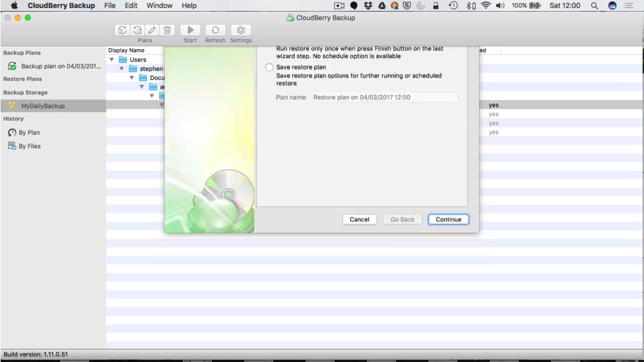The height and width of the screenshot is (362, 644).
Task: Click the MyDailyBackup storage icon
Action: click(12, 106)
